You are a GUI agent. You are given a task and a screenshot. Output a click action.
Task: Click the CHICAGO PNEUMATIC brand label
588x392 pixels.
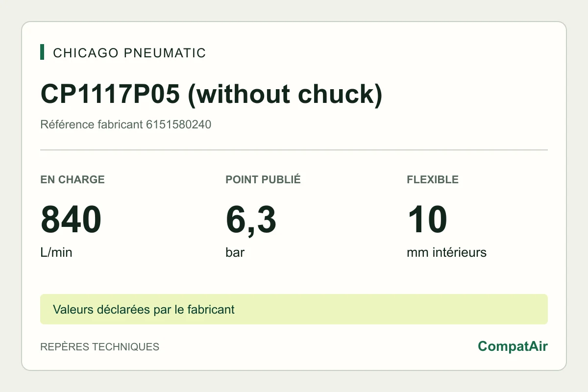point(129,53)
